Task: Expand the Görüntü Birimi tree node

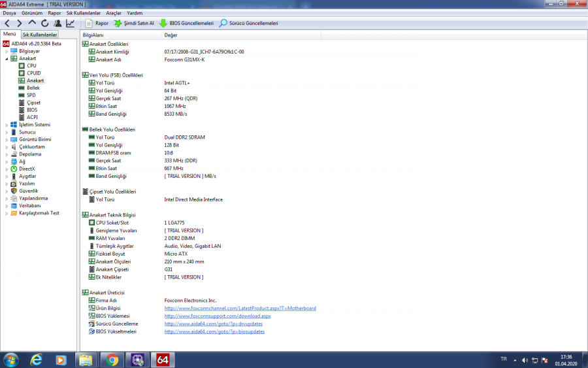Action: pos(7,139)
